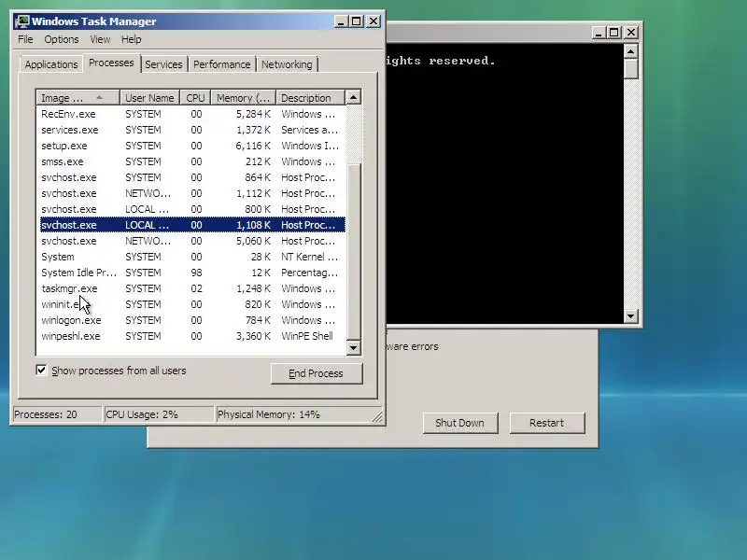747x560 pixels.
Task: Click the command prompt scrollbar thumb
Action: (631, 68)
